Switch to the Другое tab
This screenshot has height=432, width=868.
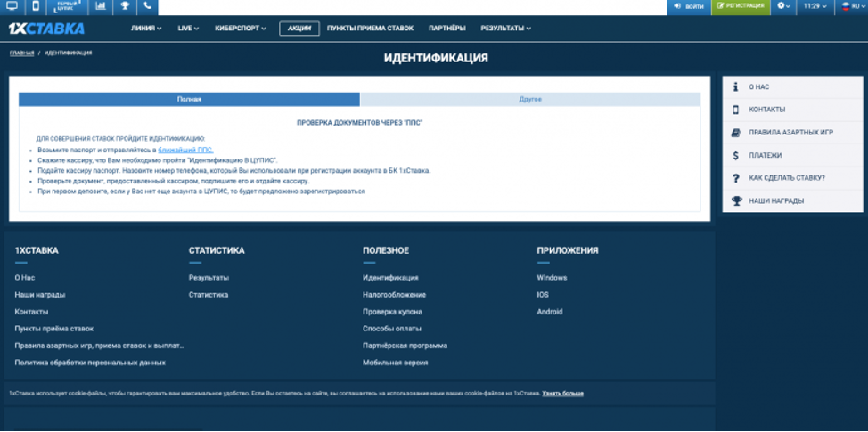[x=530, y=100]
